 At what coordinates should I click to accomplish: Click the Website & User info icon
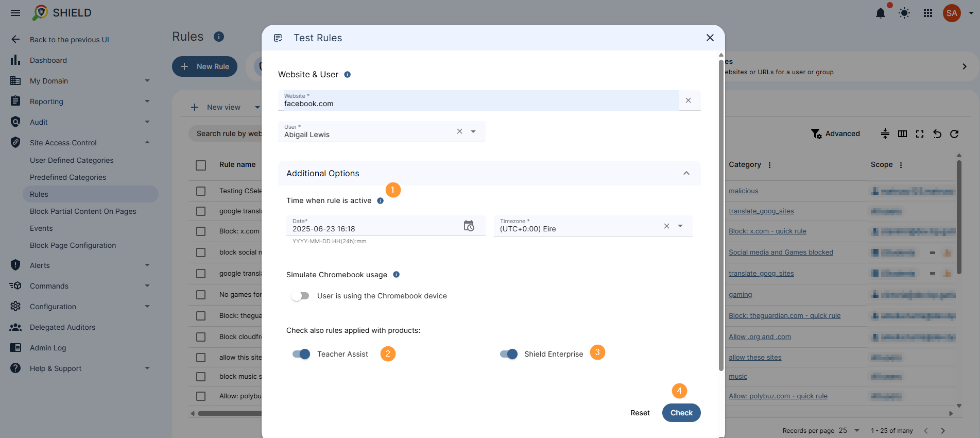(348, 75)
